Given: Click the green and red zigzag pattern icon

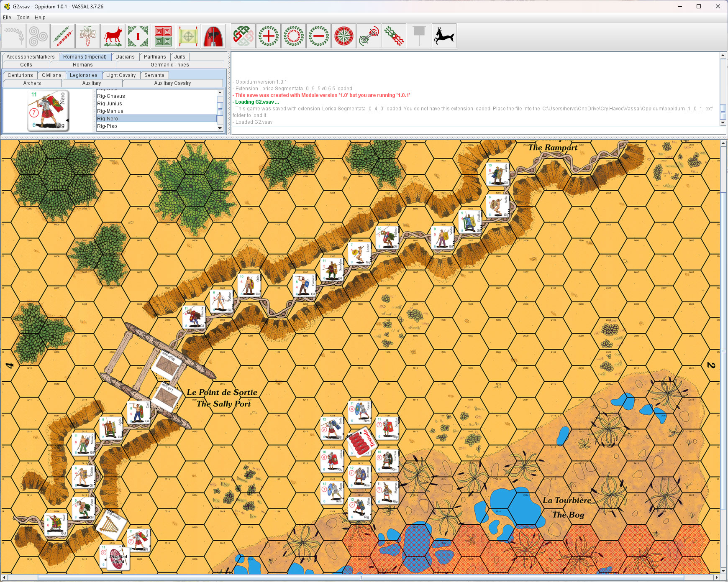Looking at the screenshot, I should point(394,36).
